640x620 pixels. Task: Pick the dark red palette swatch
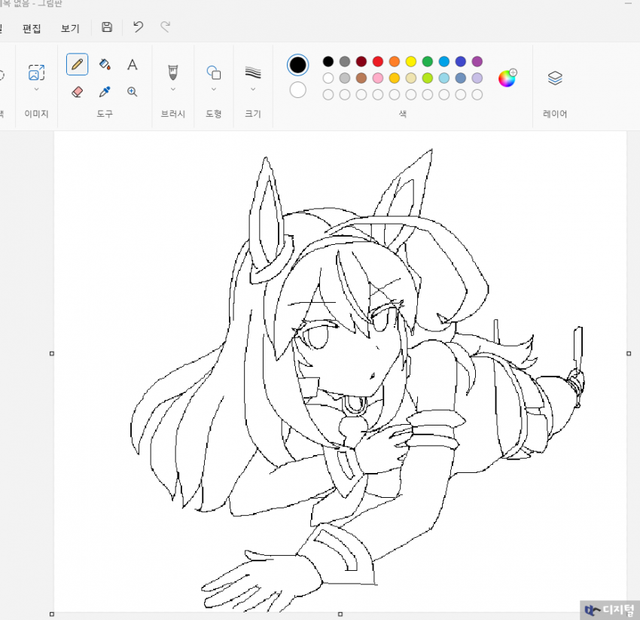tap(361, 62)
